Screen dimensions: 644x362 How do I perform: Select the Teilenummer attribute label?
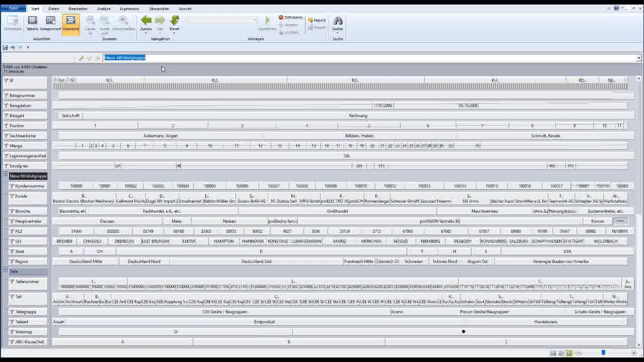pos(27,282)
